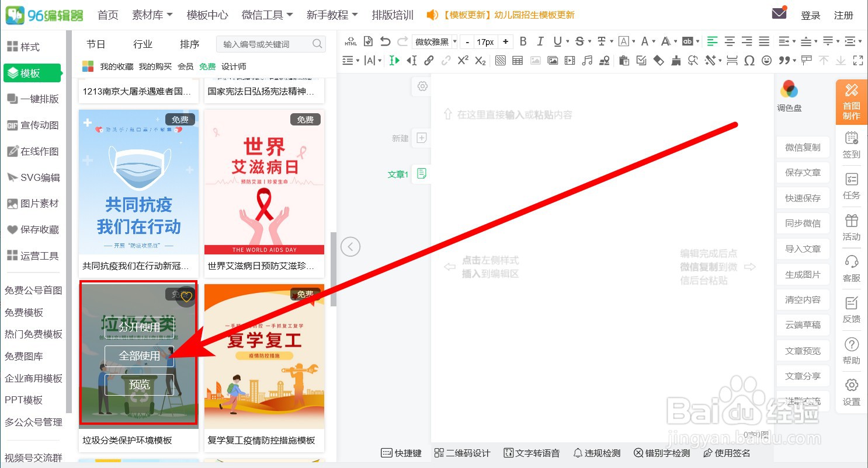Apply bold formatting

pyautogui.click(x=523, y=41)
